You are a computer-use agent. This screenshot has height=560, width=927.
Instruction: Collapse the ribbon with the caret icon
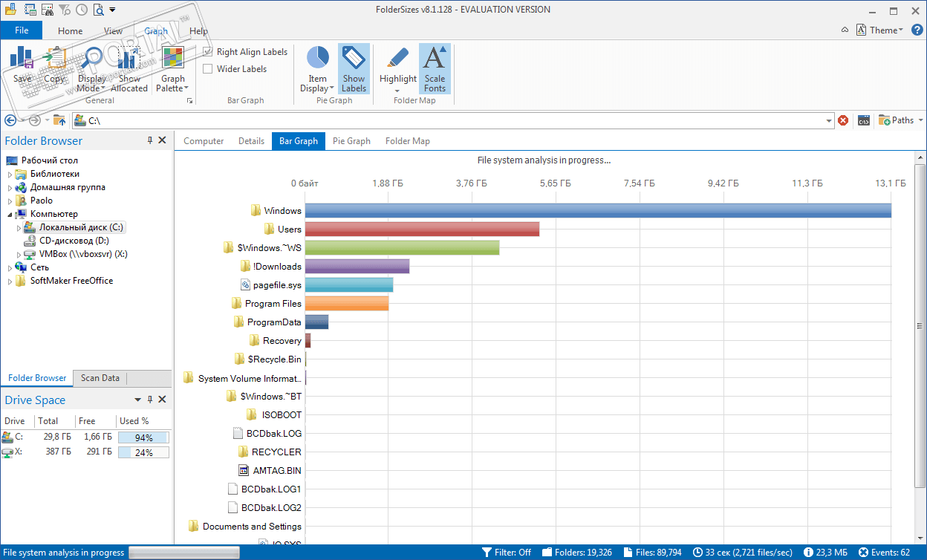[x=845, y=30]
